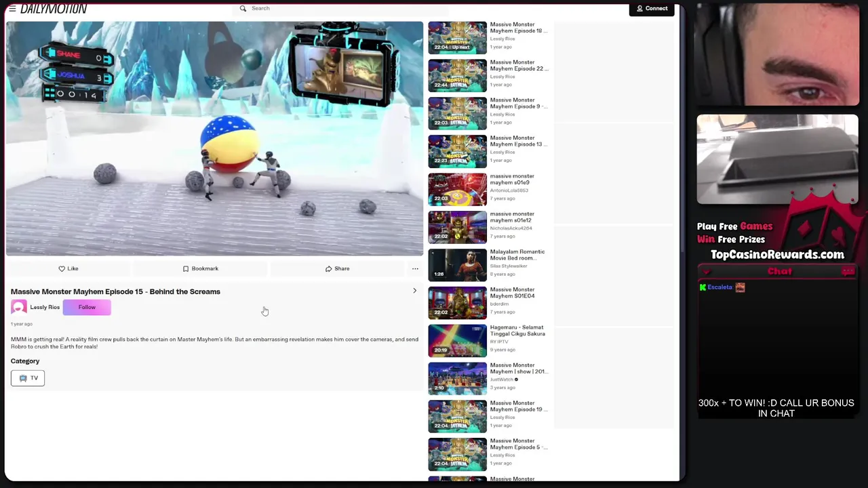Click the video description text

(214, 343)
